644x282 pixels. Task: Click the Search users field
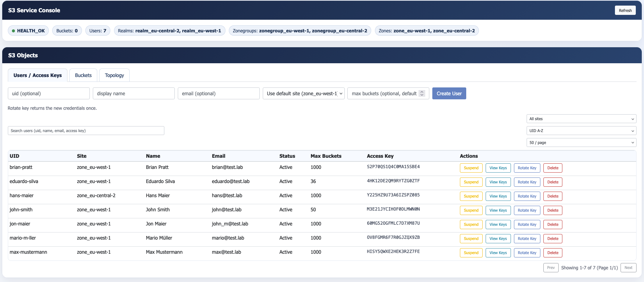click(x=86, y=131)
